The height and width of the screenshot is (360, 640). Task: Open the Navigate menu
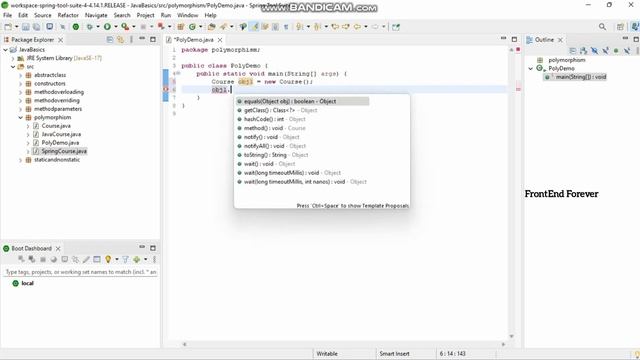96,15
